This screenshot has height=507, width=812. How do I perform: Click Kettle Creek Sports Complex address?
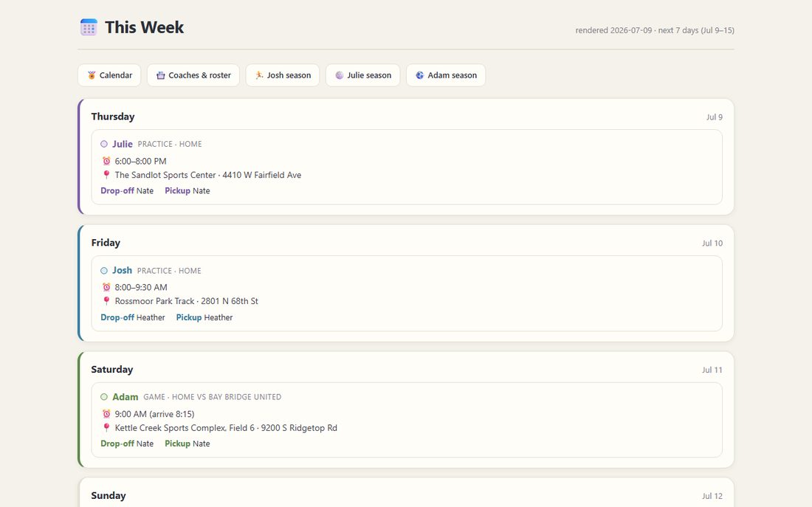(226, 428)
